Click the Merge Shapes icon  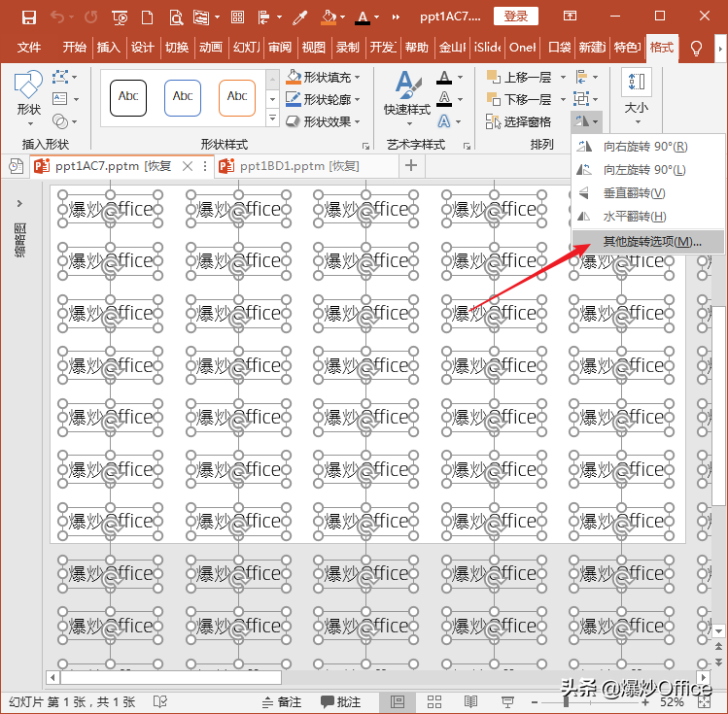click(60, 121)
